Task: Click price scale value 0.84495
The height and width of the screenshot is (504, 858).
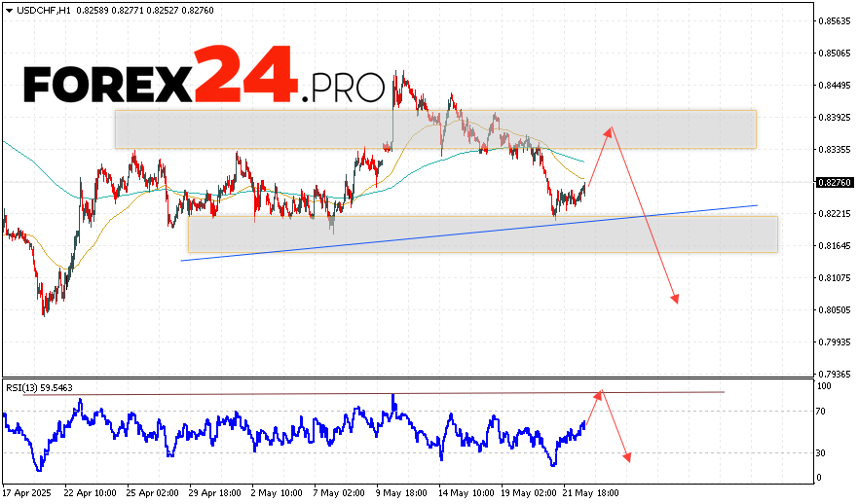Action: coord(835,86)
